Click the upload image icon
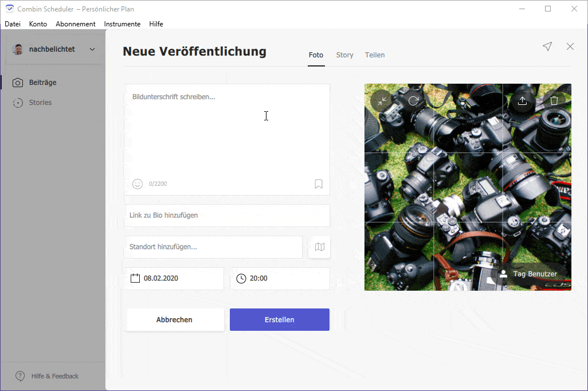The width and height of the screenshot is (588, 391). [522, 101]
